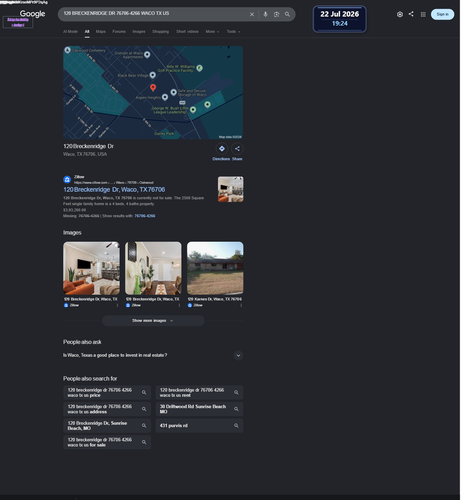Click 'Waco, TX 76706, USA' address text
Image resolution: width=465 pixels, height=500 pixels.
pos(85,154)
